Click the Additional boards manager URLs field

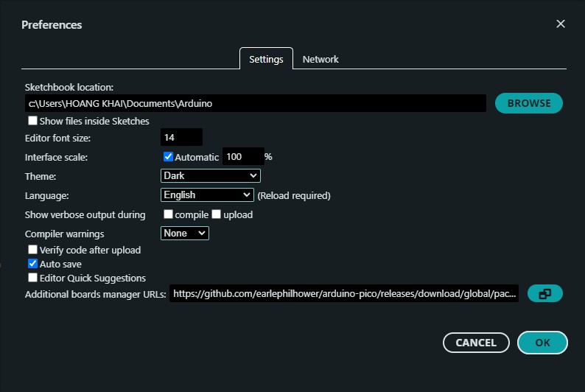[344, 293]
